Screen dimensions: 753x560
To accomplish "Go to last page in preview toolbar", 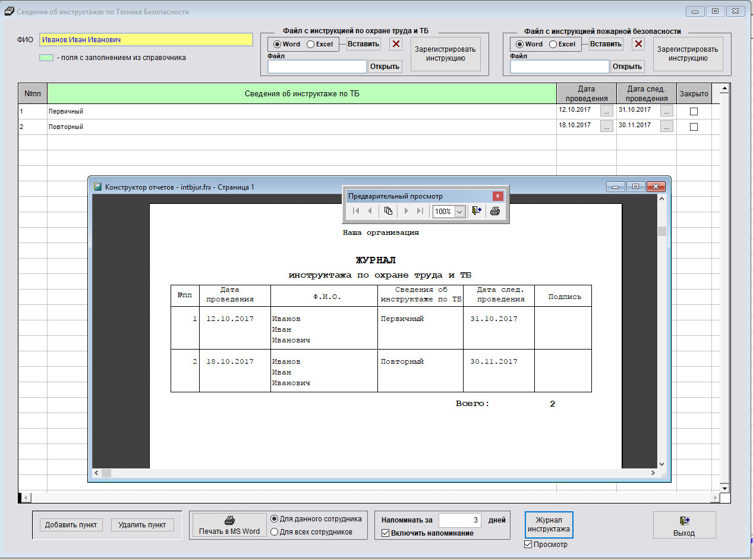I will 420,211.
